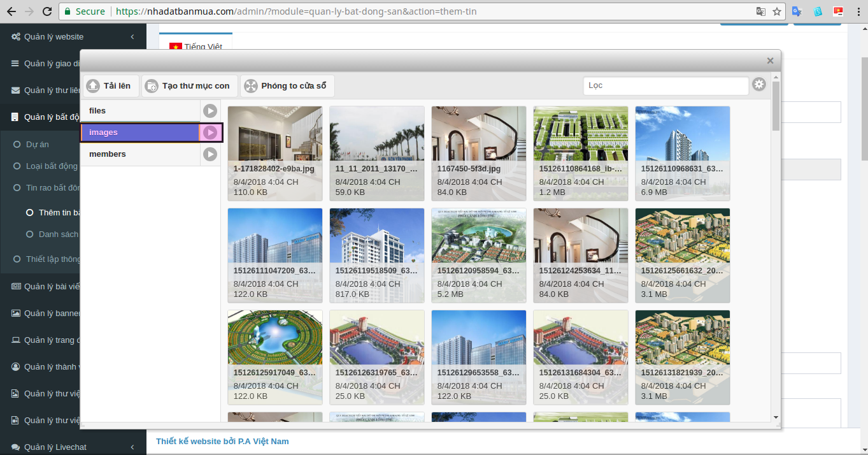Image resolution: width=868 pixels, height=455 pixels.
Task: Click Phóng to cửa sổ button
Action: 287,86
